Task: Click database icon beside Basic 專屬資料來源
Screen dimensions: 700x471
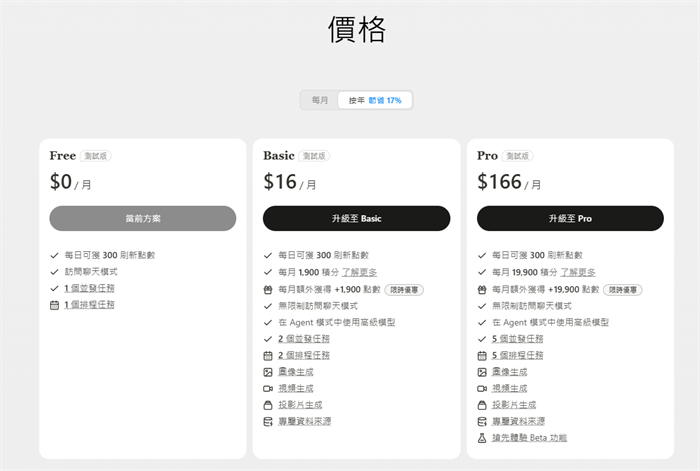Action: (268, 422)
